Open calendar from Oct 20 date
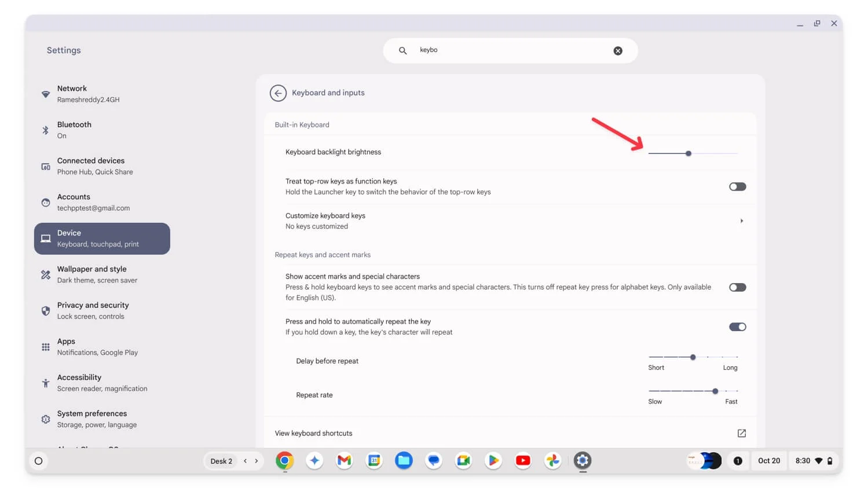The height and width of the screenshot is (488, 868). 769,461
